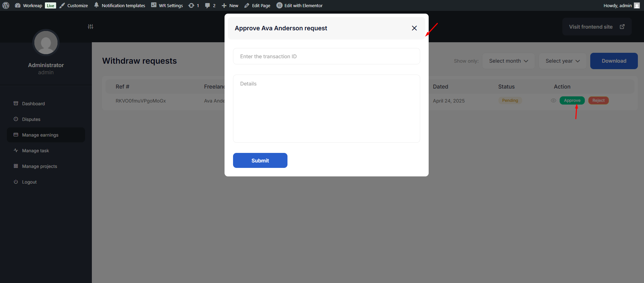Click the WordPress logo icon
This screenshot has height=283, width=644.
[6, 5]
